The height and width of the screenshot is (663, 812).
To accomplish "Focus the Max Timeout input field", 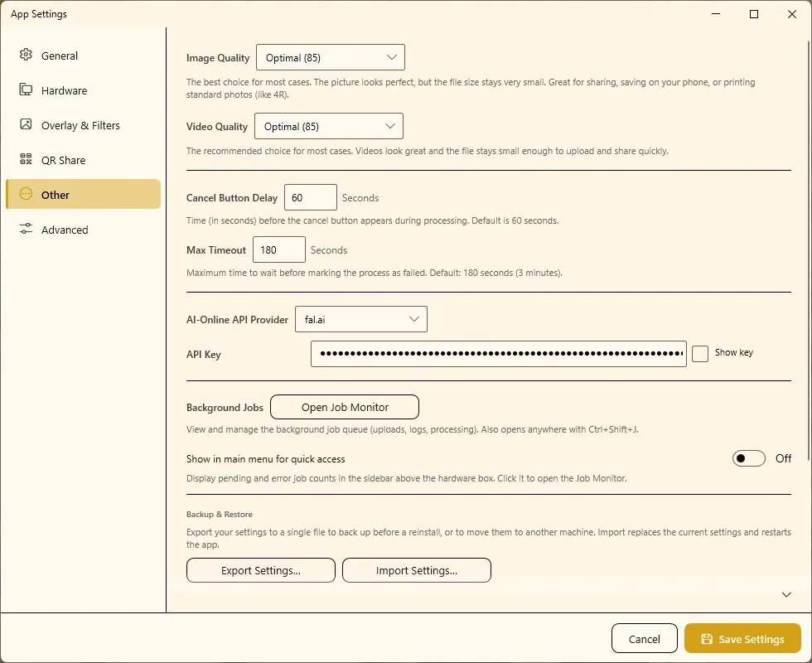I will pos(279,249).
